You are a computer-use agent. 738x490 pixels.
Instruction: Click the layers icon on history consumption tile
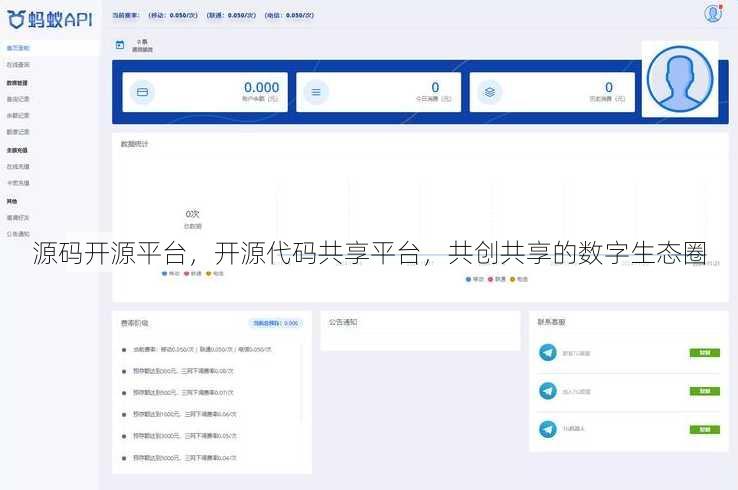tap(489, 92)
